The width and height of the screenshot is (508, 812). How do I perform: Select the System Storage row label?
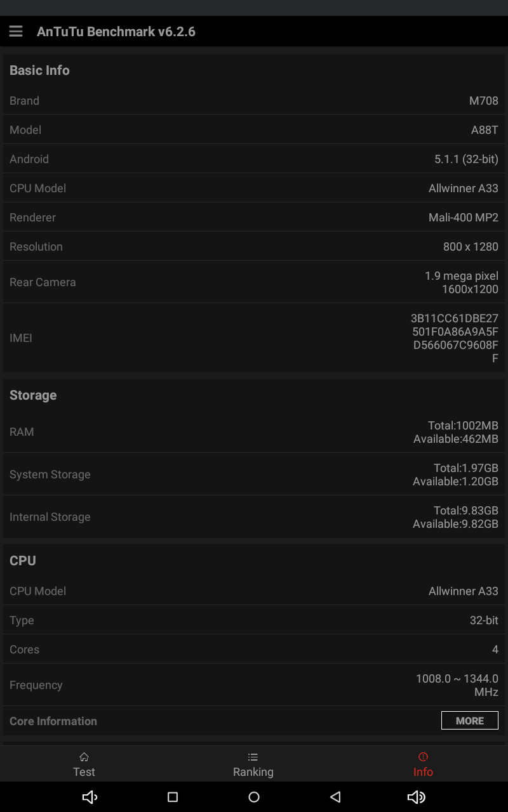pyautogui.click(x=50, y=475)
